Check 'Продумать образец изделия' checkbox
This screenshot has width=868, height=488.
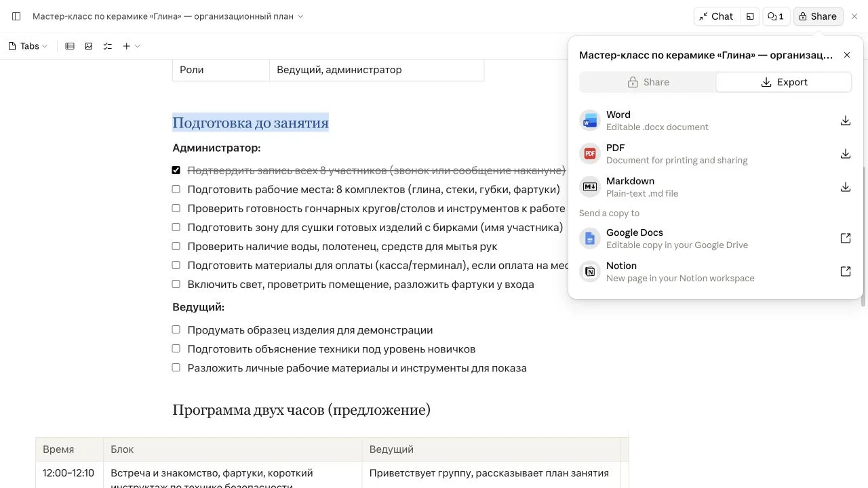[176, 329]
